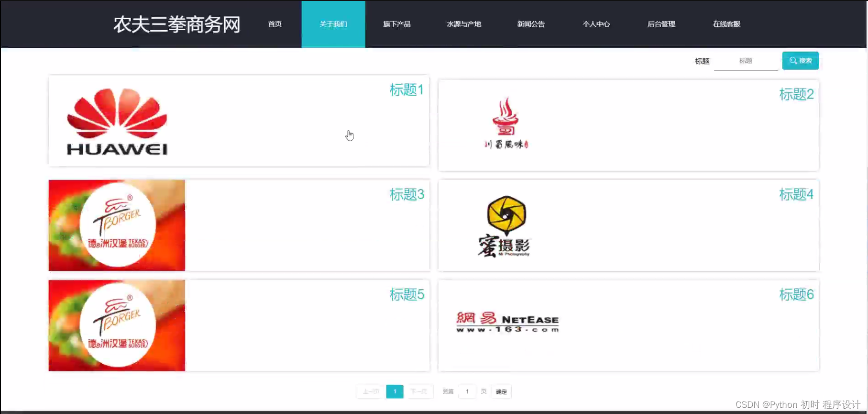Click the 确定 confirm page button
The width and height of the screenshot is (868, 414).
pos(501,392)
